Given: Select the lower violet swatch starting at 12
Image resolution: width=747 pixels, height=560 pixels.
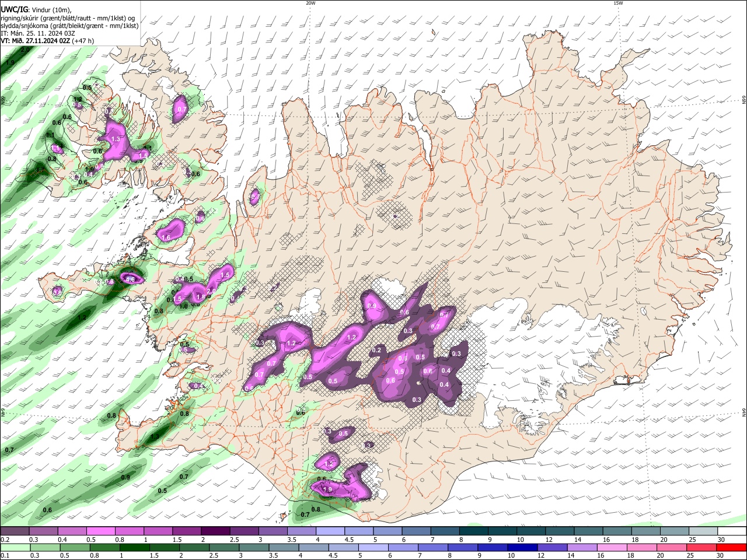Looking at the screenshot, I should click(x=553, y=547).
